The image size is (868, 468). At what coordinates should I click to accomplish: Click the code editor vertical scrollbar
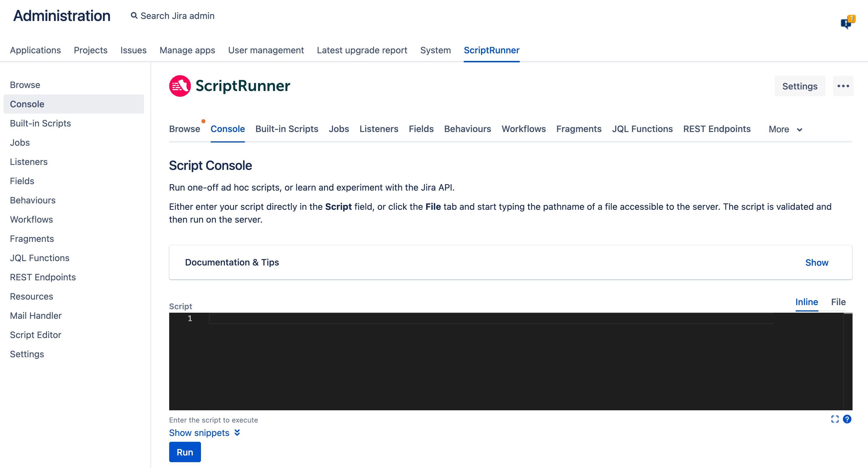[848, 361]
